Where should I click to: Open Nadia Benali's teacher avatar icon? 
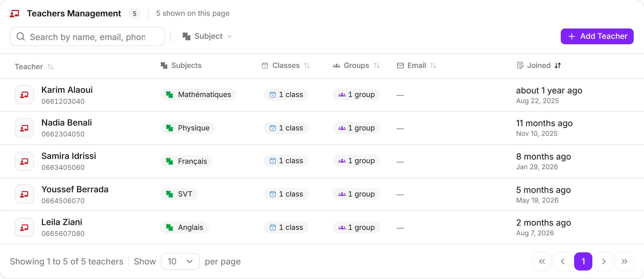tap(24, 128)
